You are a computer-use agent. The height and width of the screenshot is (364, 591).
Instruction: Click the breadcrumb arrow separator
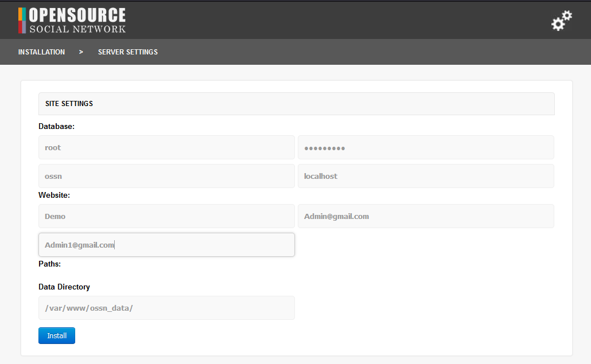(x=81, y=52)
